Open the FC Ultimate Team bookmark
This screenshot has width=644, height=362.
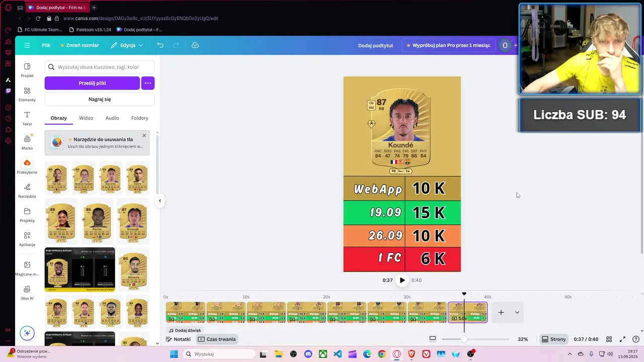pyautogui.click(x=40, y=30)
